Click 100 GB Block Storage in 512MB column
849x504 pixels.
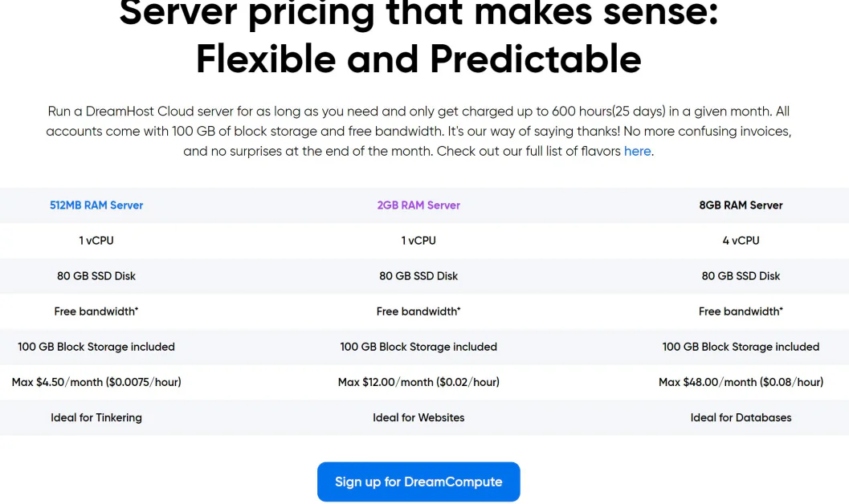[96, 347]
